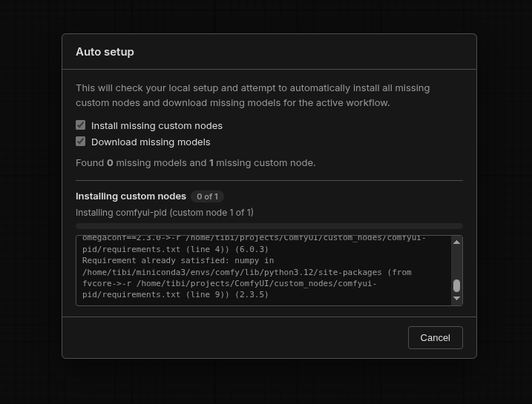Click 'Installing comfyui-pid (custom node 1 of 1)' status
This screenshot has width=532, height=404.
point(165,213)
